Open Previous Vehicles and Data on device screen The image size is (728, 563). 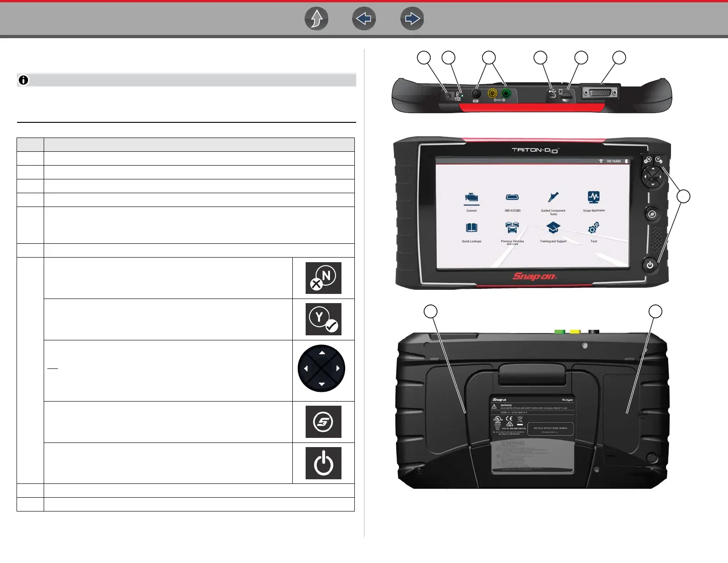click(x=512, y=234)
